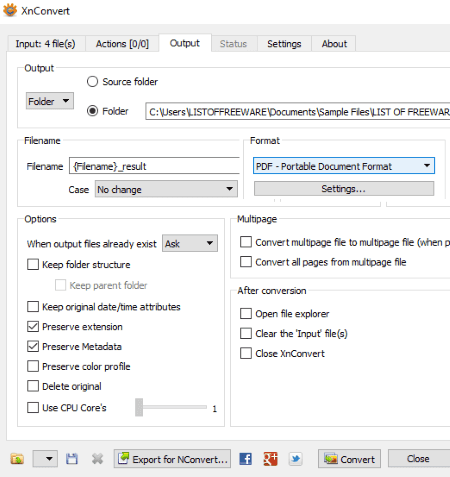Toggle Keep original date/time attributes
The image size is (450, 477).
click(33, 306)
